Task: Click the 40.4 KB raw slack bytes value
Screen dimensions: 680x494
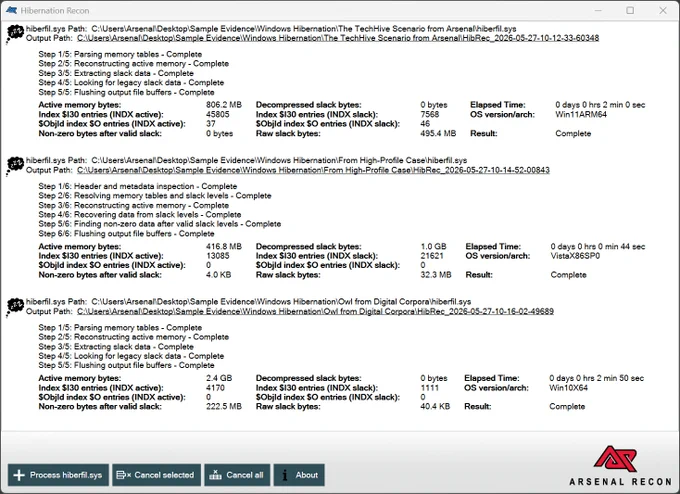Action: click(x=435, y=407)
